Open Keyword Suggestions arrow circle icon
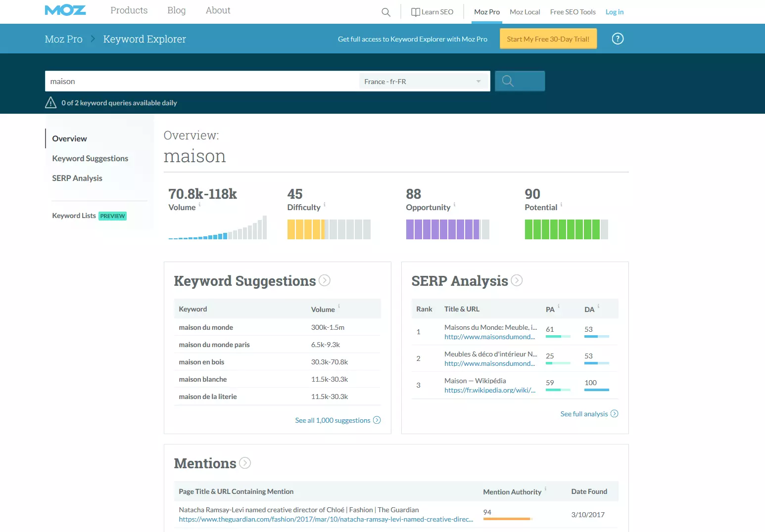The height and width of the screenshot is (532, 765). point(325,280)
